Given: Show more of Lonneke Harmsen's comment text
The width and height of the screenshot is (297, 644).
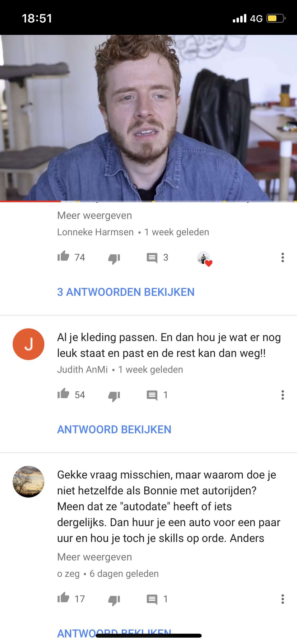Looking at the screenshot, I should (x=95, y=215).
